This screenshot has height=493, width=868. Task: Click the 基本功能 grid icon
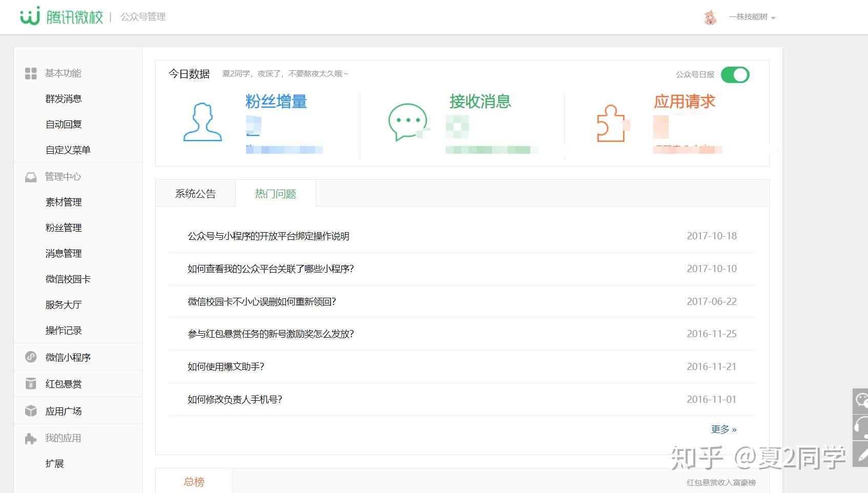(31, 73)
